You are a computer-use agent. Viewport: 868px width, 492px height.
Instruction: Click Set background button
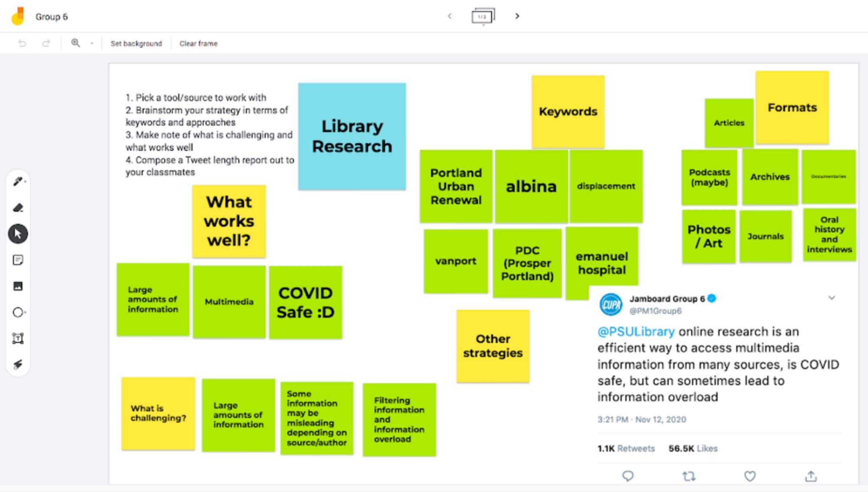[136, 43]
